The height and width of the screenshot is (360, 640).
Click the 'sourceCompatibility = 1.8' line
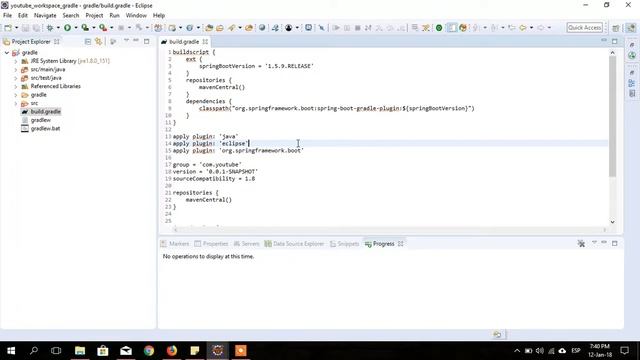(x=214, y=179)
